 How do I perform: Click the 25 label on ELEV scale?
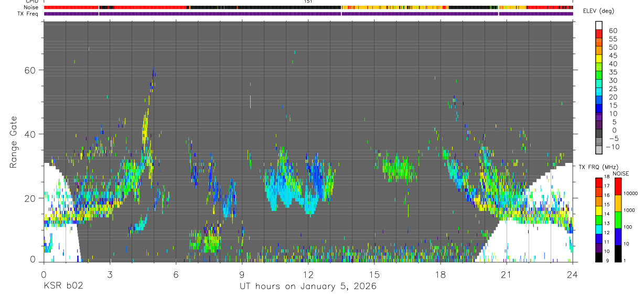click(x=612, y=89)
